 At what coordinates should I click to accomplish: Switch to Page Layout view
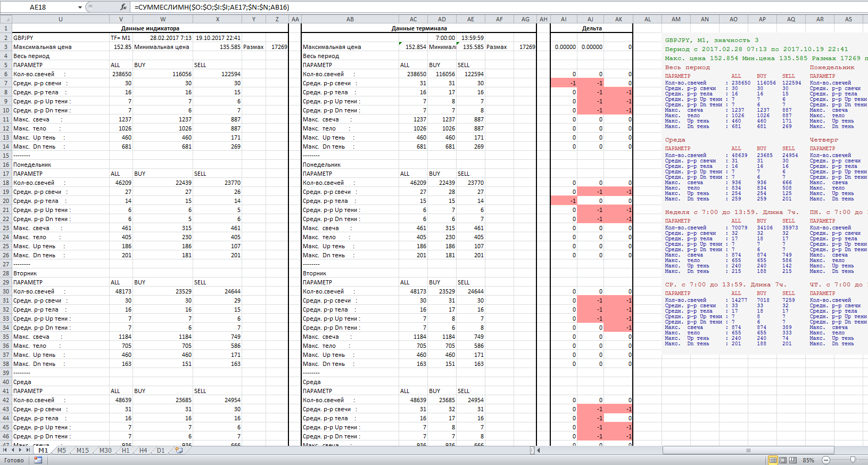coord(783,460)
